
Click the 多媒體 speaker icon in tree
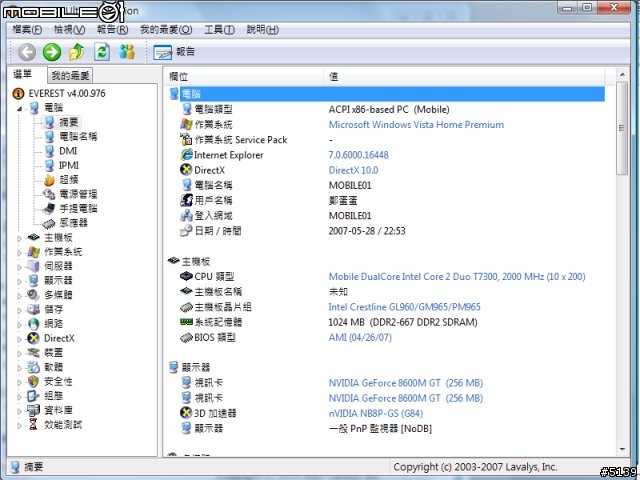(x=33, y=295)
